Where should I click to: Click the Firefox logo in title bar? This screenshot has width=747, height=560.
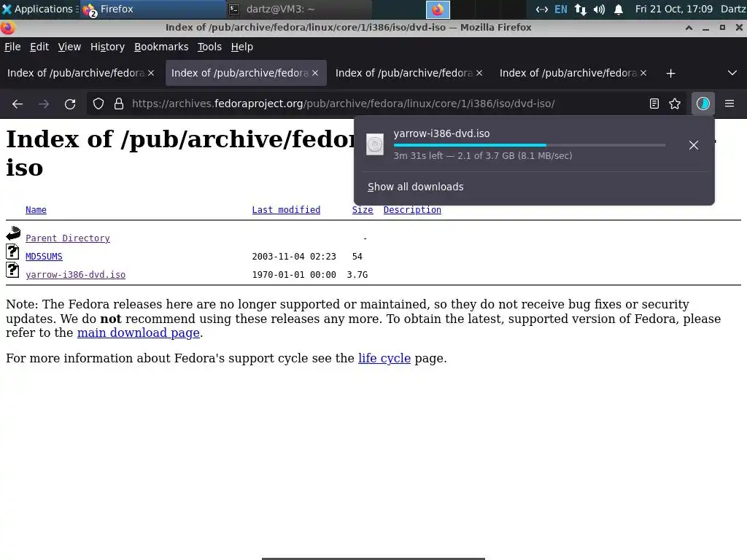7,28
